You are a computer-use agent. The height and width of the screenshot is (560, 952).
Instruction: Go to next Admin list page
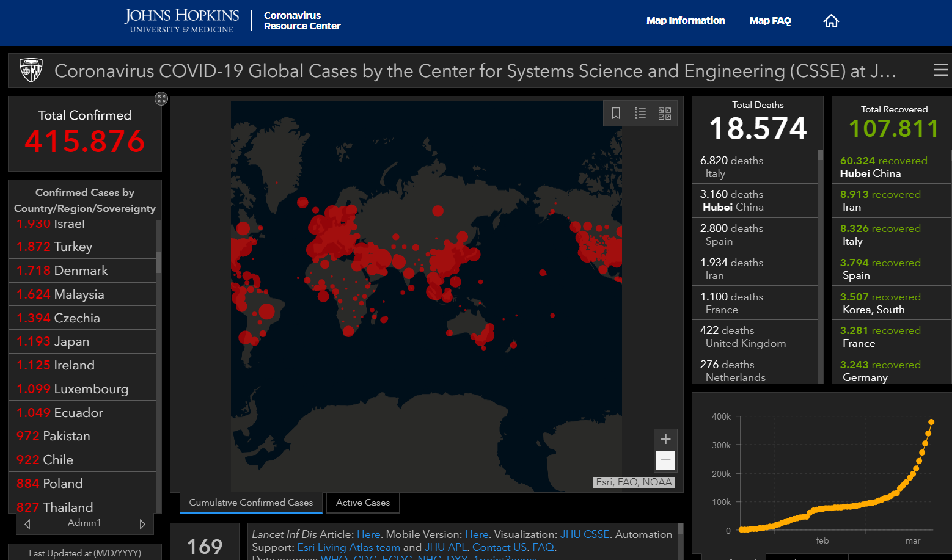142,524
